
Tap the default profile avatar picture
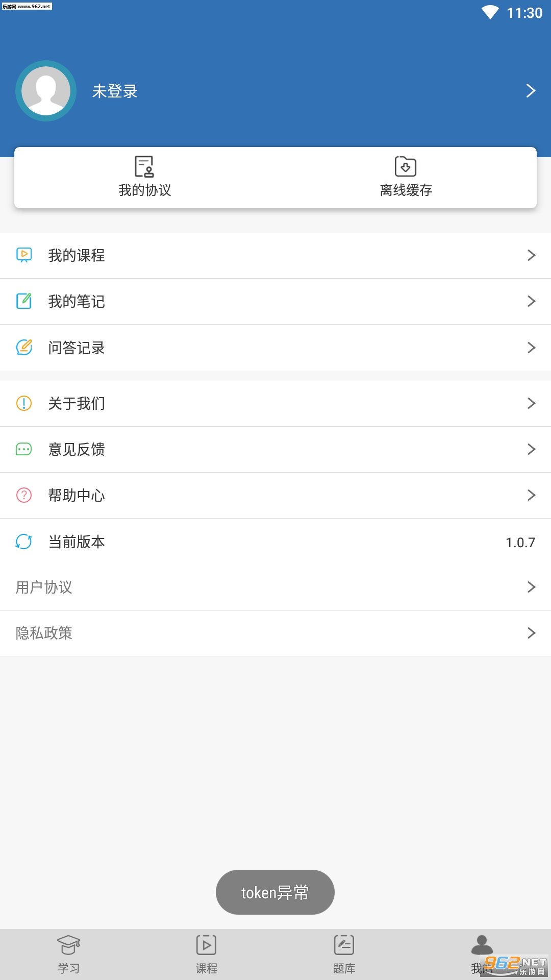(46, 91)
